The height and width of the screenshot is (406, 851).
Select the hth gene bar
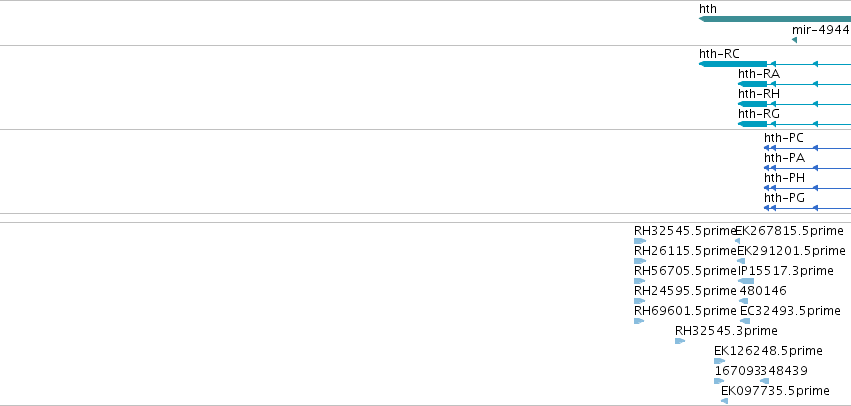pyautogui.click(x=775, y=19)
